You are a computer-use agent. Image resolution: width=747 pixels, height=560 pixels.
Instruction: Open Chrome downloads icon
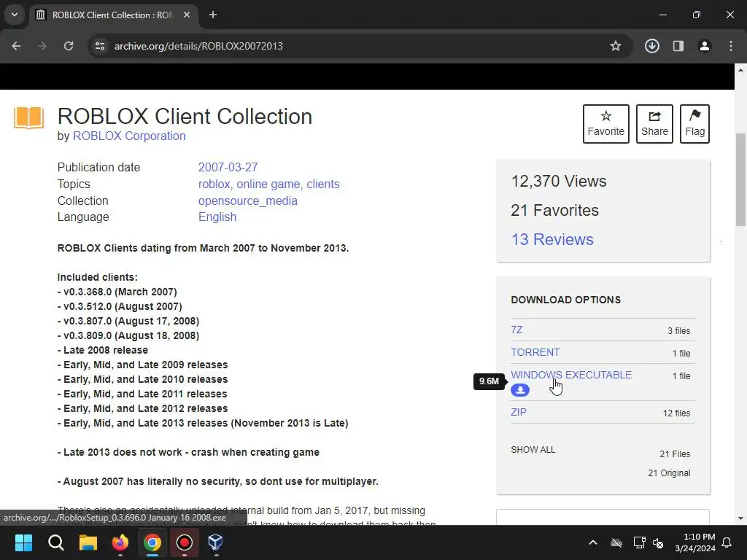[x=651, y=46]
